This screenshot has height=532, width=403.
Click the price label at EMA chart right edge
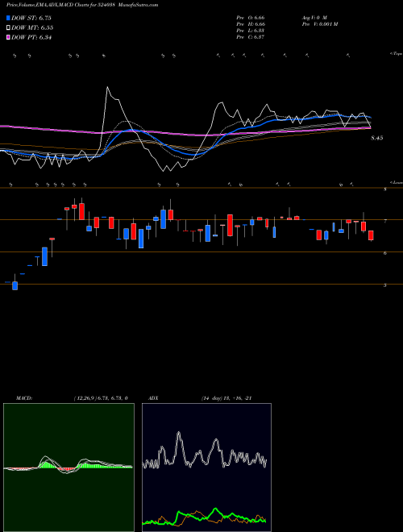(377, 138)
